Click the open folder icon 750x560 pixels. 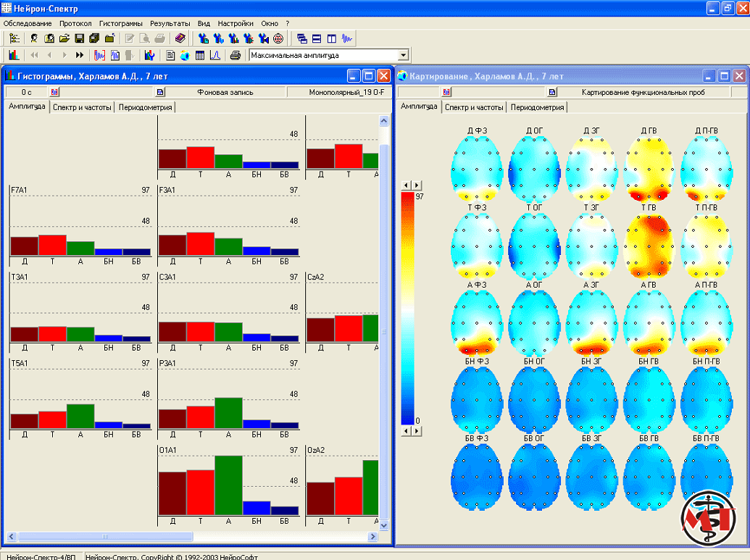coord(64,38)
